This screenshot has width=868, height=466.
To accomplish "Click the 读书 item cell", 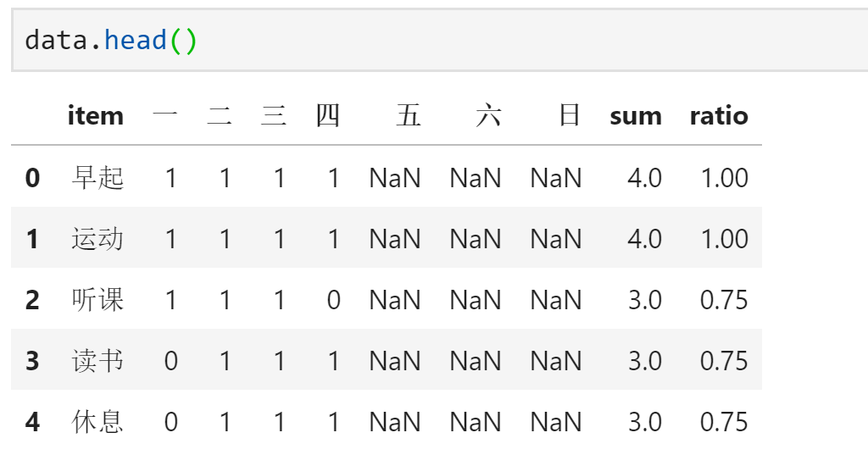I will click(x=97, y=361).
